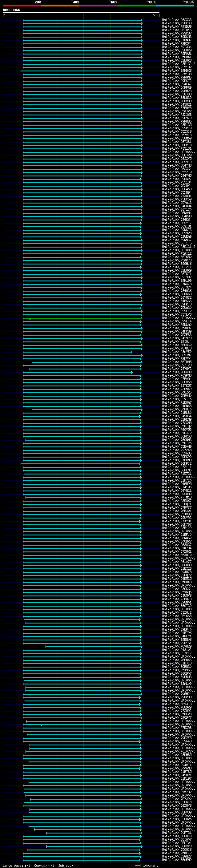Click the orange ~40% identity legend segment
The height and width of the screenshot is (868, 197).
pos(60,6)
